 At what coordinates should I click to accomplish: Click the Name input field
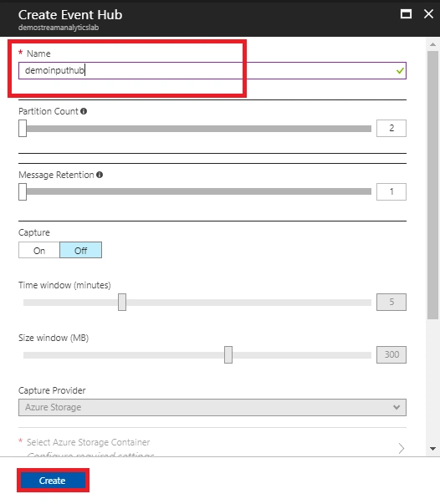coord(212,70)
